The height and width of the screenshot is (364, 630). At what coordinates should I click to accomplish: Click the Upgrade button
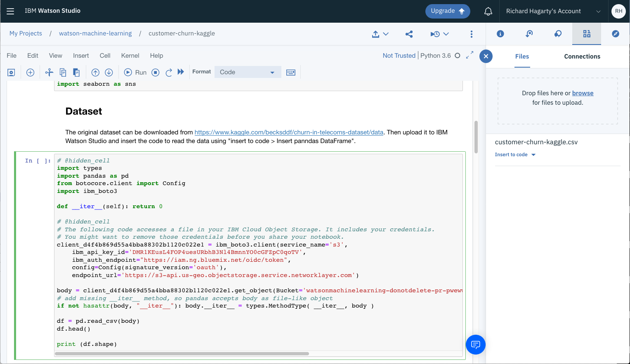447,11
